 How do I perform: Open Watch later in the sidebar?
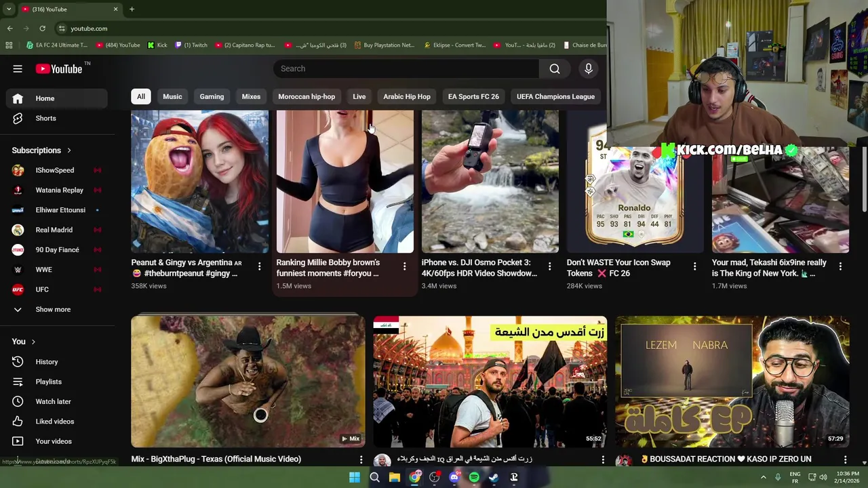pos(58,401)
